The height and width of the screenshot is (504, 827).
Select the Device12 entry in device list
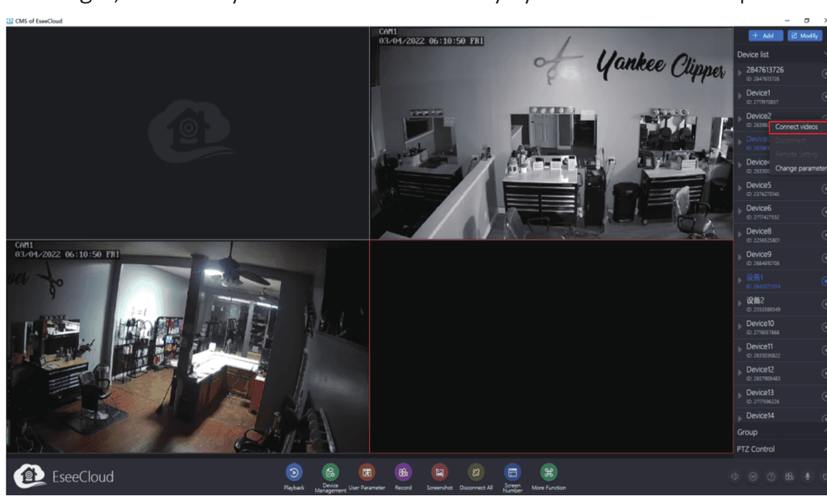point(780,373)
